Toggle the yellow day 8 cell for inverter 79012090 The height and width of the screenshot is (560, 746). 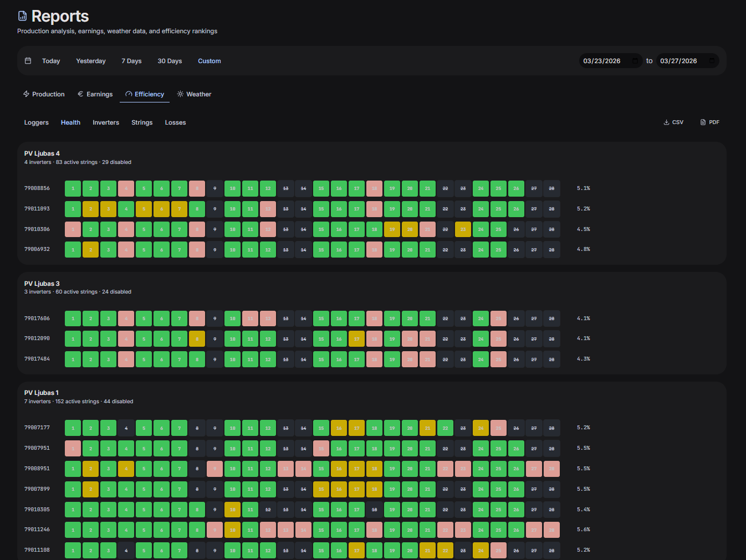[x=197, y=338]
